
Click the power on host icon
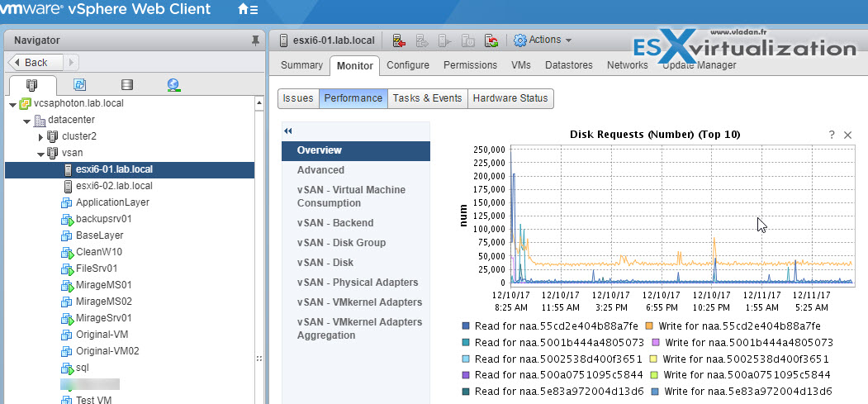coord(445,40)
